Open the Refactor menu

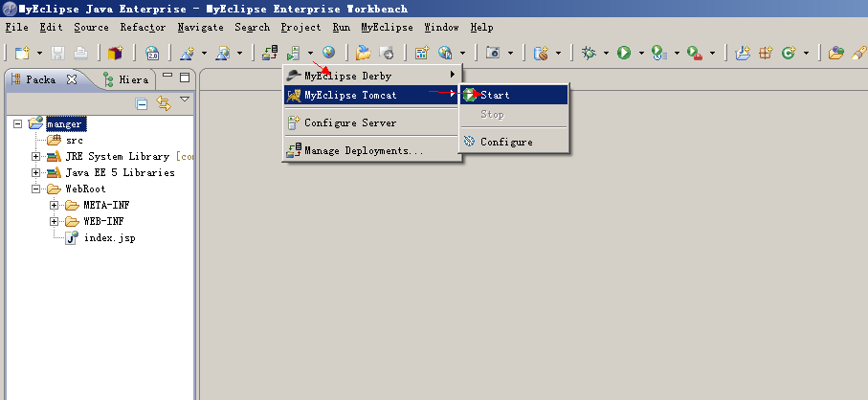[x=143, y=27]
